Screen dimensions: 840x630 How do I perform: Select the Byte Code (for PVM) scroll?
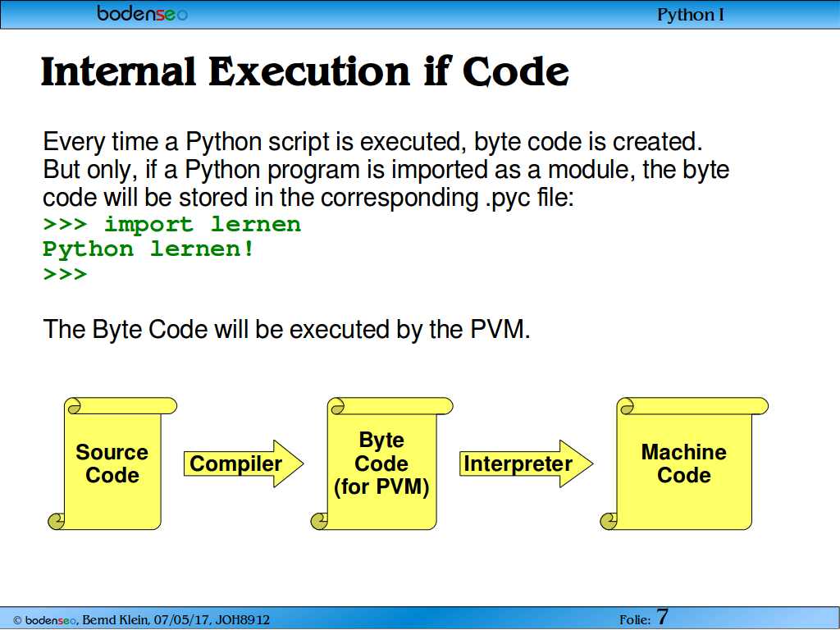[x=382, y=464]
